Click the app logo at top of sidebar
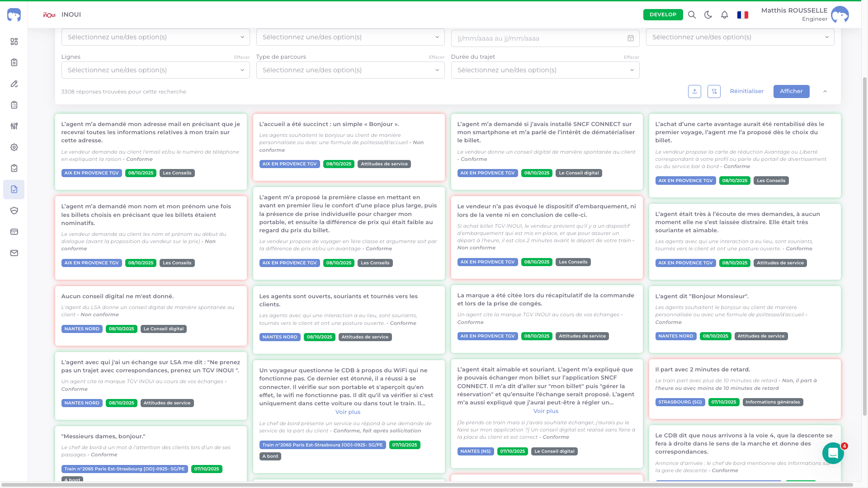Screen dimensions: 868x488 pos(14,14)
